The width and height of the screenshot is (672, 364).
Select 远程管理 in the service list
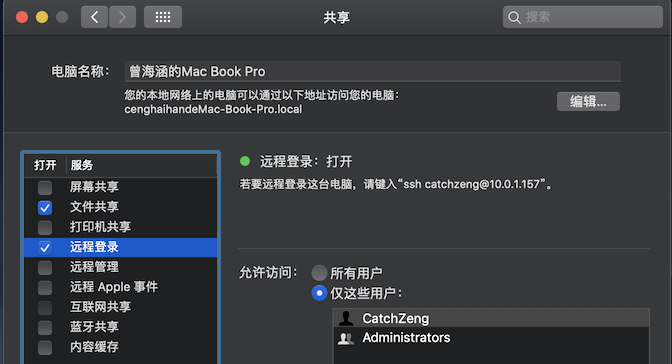tap(120, 267)
